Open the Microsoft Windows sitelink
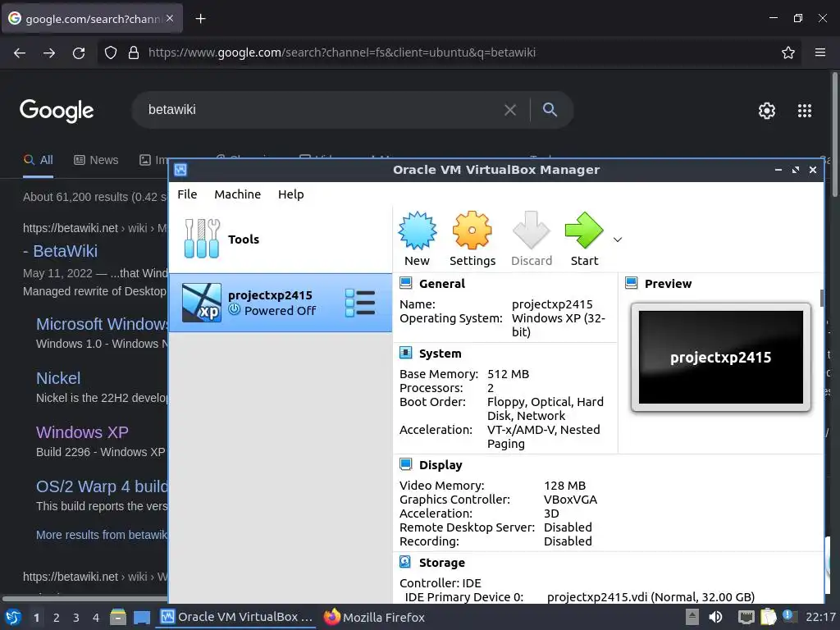The height and width of the screenshot is (630, 840). pyautogui.click(x=102, y=324)
